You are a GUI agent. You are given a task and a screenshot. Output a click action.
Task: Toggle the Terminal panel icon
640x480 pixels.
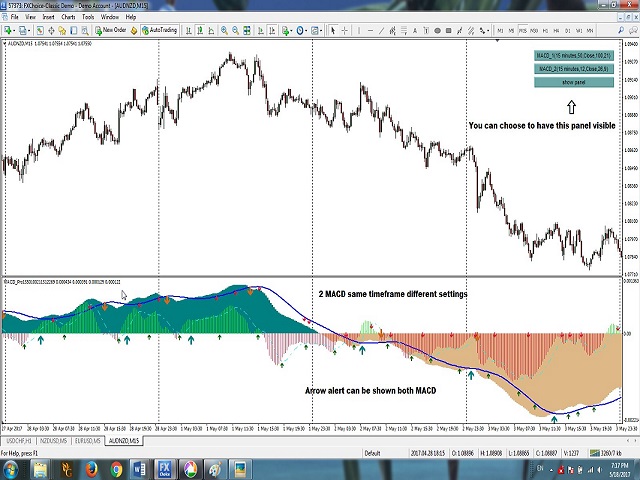pos(73,30)
